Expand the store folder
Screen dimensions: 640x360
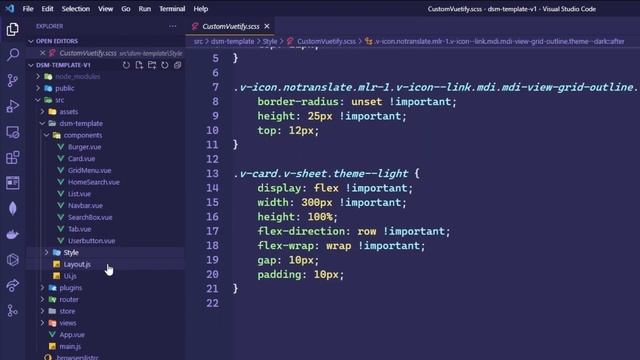(x=42, y=311)
